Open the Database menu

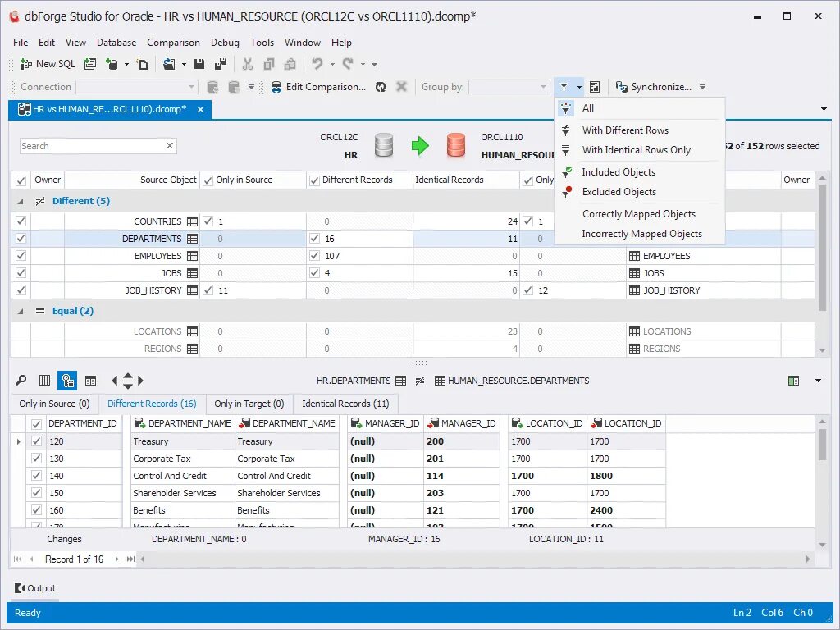[x=116, y=43]
